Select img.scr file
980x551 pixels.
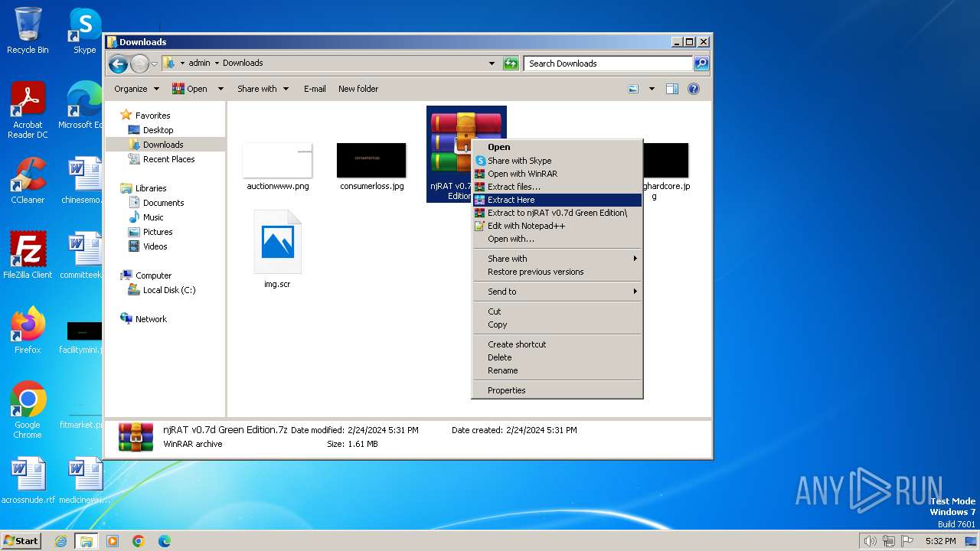[x=277, y=249]
